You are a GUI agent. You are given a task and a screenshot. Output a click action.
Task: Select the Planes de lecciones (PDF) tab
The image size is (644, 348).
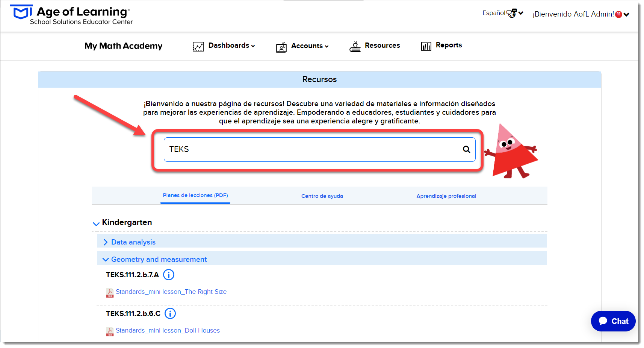[195, 196]
